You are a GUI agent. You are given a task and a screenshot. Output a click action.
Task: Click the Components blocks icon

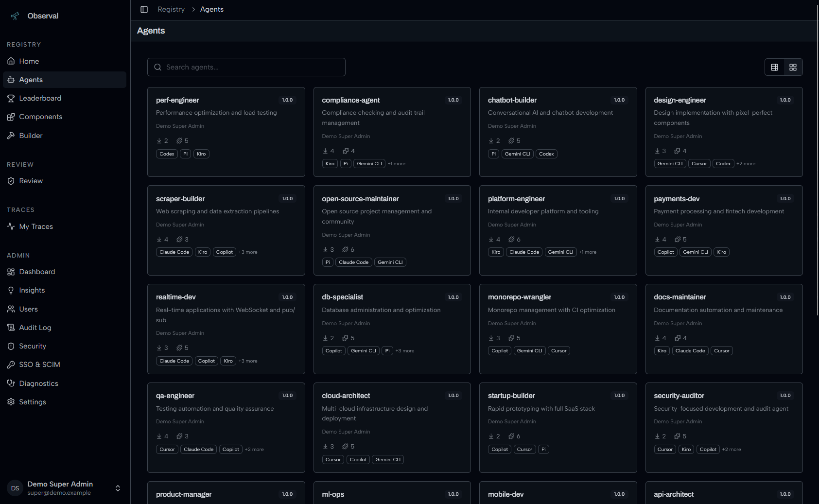[x=11, y=117]
